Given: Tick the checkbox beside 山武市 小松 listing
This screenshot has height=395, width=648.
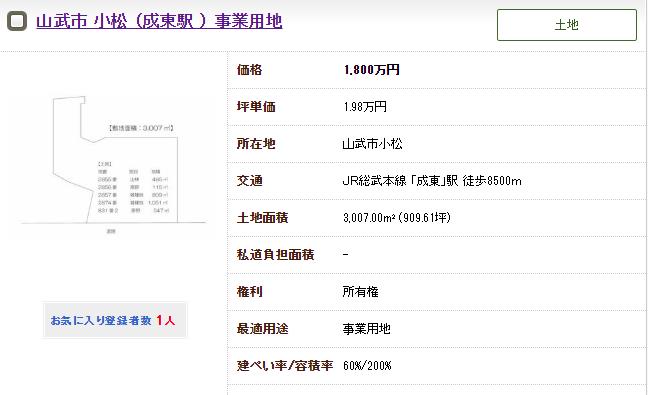Looking at the screenshot, I should pos(17,21).
